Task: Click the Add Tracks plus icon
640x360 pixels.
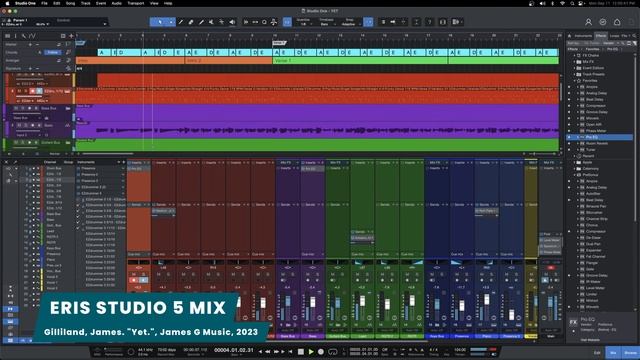Action: point(71,36)
